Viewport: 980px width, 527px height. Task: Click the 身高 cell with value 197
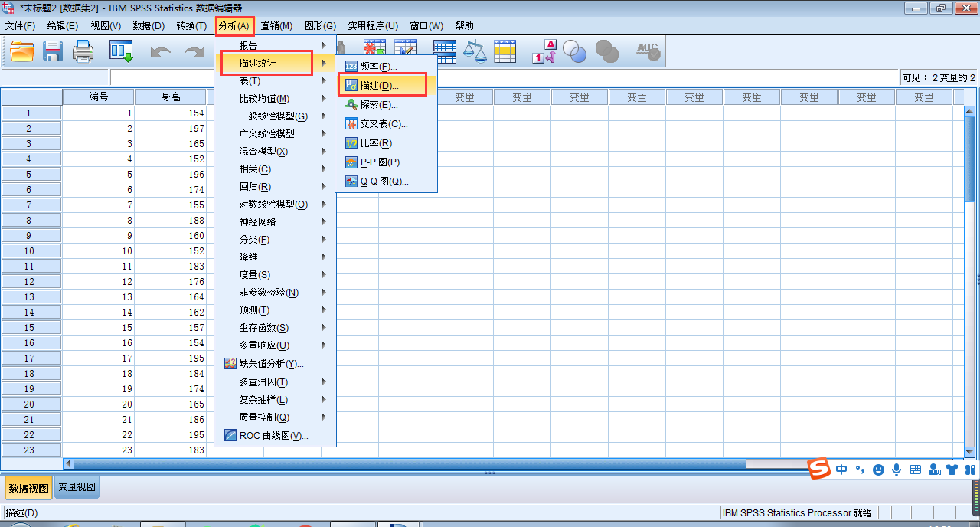pos(171,128)
